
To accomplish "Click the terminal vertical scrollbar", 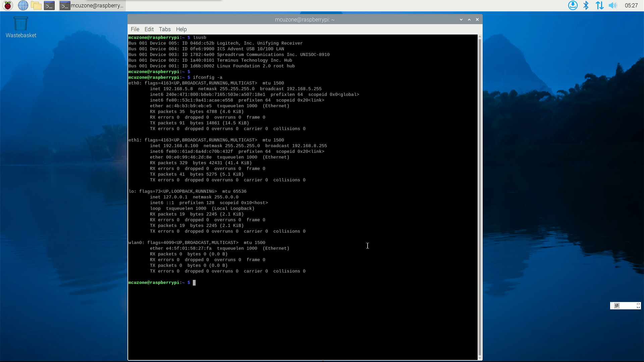I will [x=480, y=197].
